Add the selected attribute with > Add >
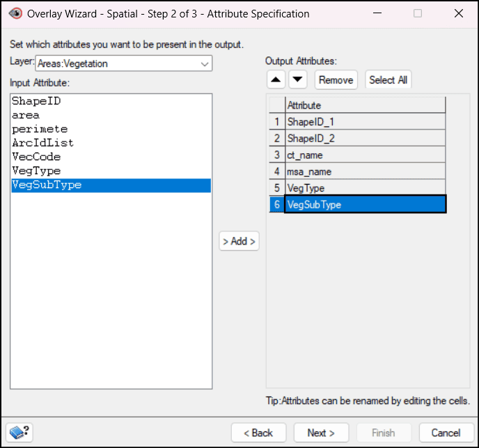This screenshot has height=448, width=479. point(239,241)
